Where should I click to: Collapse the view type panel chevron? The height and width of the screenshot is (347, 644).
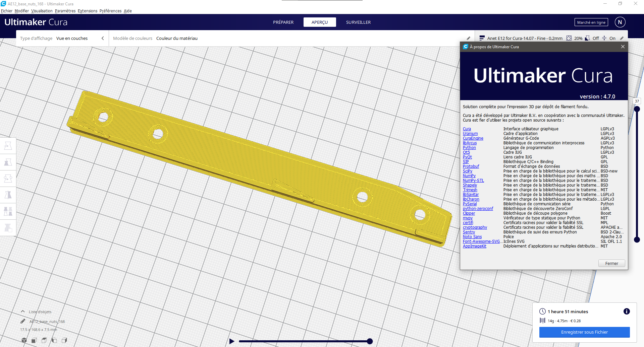(x=103, y=38)
